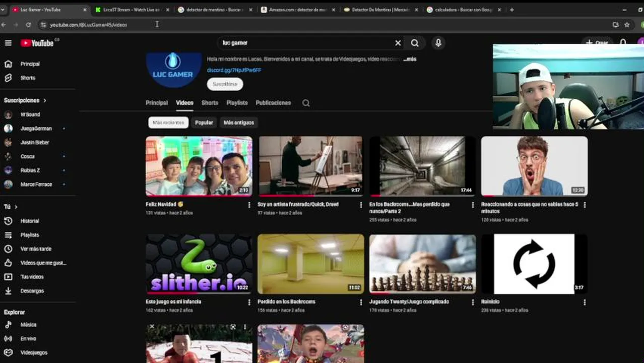Expand the Tú section arrow

click(16, 207)
